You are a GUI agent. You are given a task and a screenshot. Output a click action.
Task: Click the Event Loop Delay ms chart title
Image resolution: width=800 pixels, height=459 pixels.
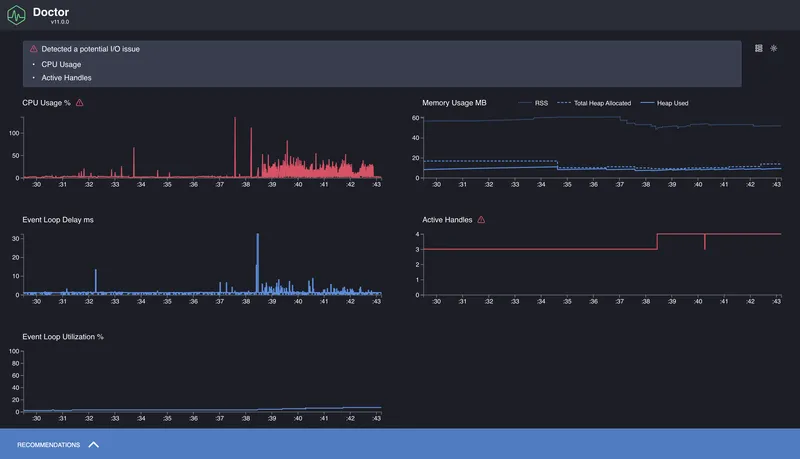coord(58,220)
